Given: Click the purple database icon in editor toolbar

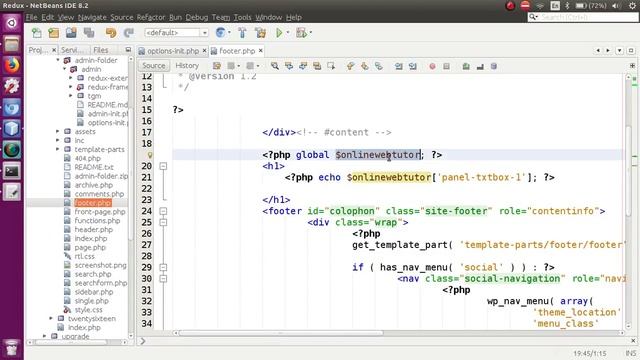Looking at the screenshot, I should pyautogui.click(x=494, y=66).
